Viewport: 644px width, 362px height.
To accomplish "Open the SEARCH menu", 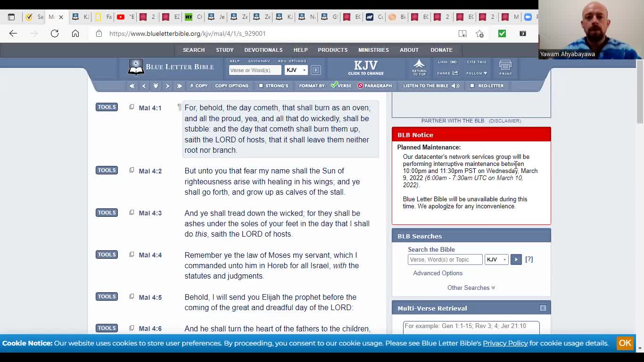I will (194, 50).
